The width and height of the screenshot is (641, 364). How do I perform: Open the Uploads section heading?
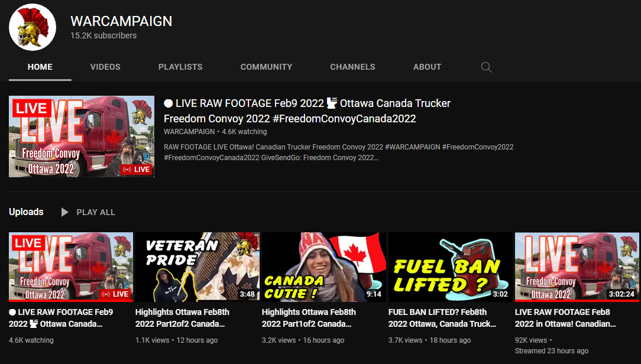click(26, 212)
